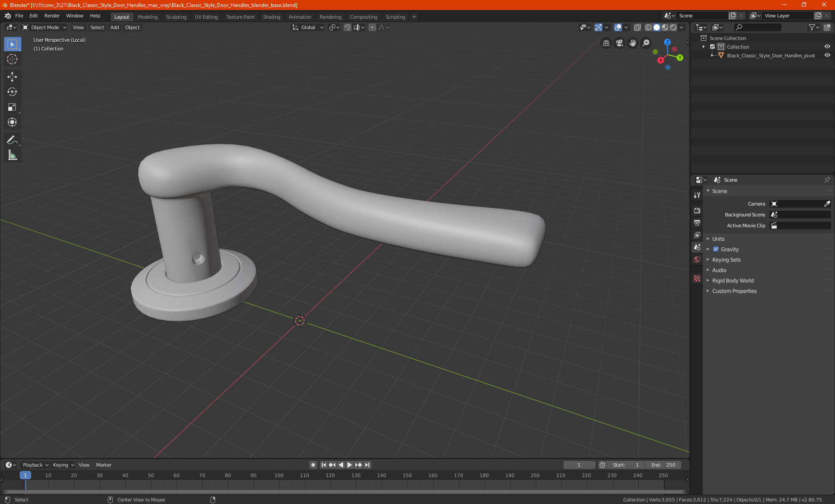Toggle snapping magnet icon
The width and height of the screenshot is (835, 504).
click(x=347, y=27)
